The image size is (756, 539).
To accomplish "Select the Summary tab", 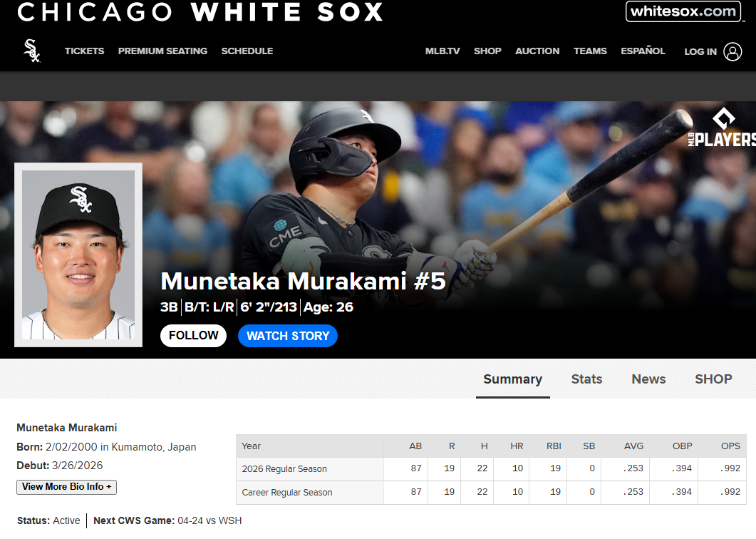I will [x=512, y=380].
